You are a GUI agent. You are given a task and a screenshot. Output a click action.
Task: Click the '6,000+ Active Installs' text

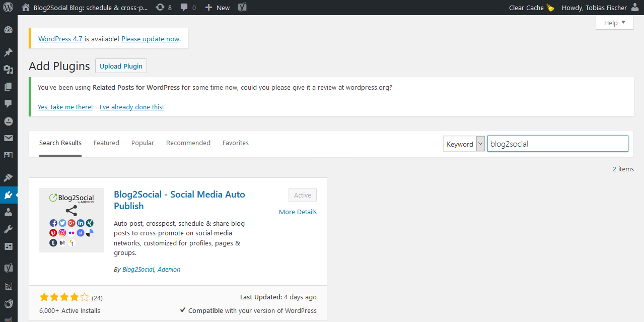point(69,310)
